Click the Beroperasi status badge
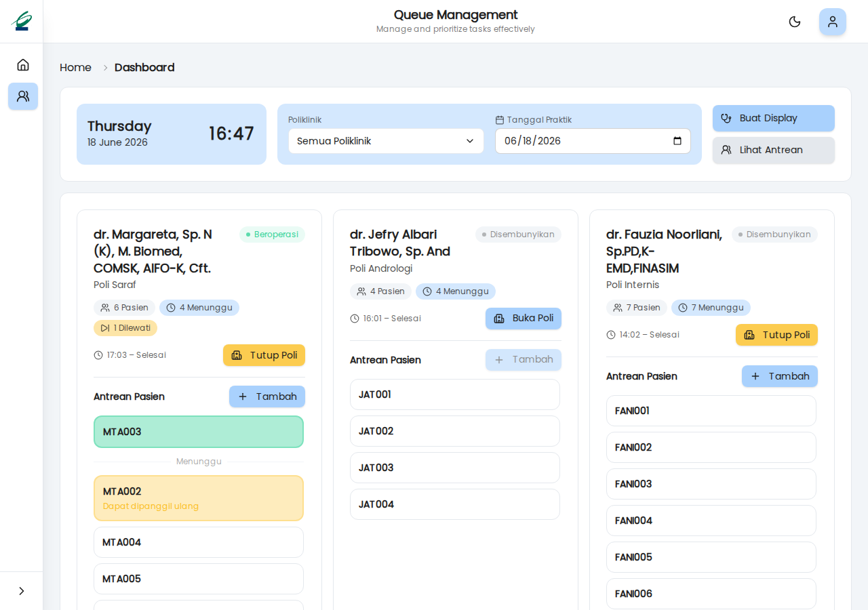The width and height of the screenshot is (868, 610). 272,235
